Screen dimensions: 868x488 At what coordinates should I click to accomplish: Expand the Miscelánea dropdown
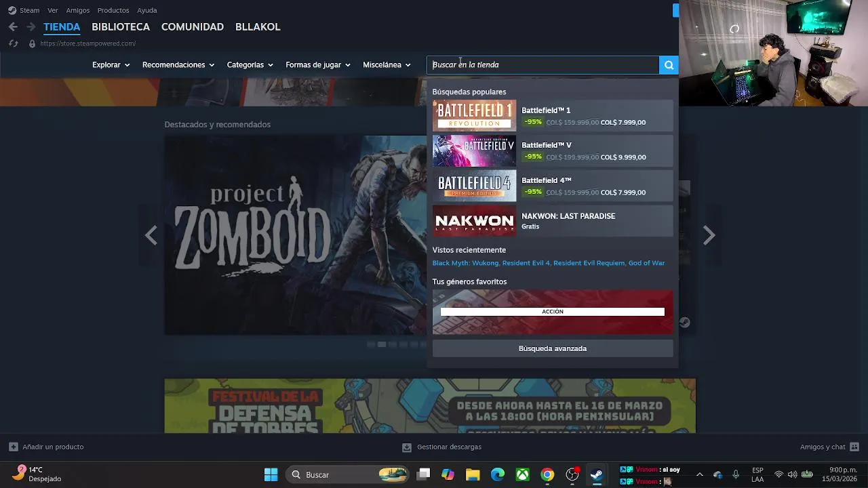click(x=387, y=65)
